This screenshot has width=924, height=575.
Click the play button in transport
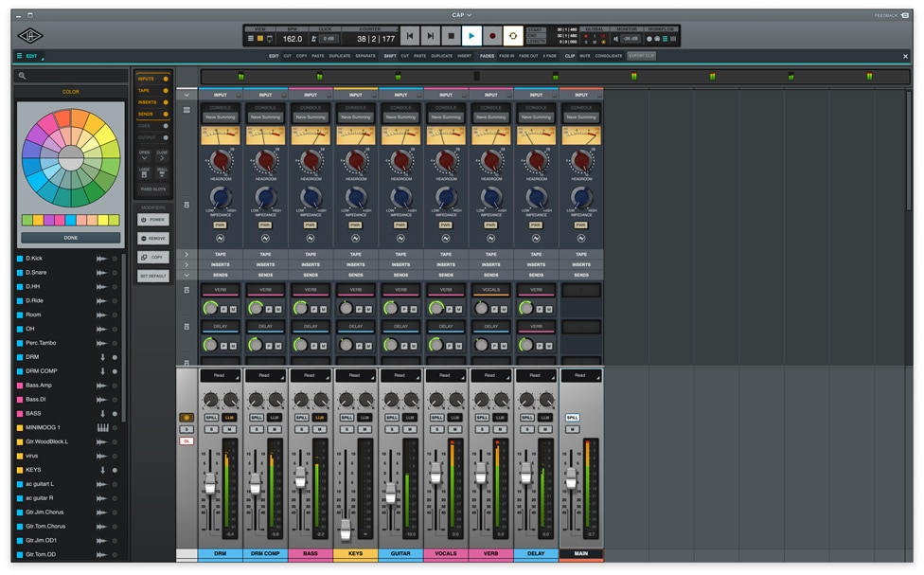(x=471, y=36)
